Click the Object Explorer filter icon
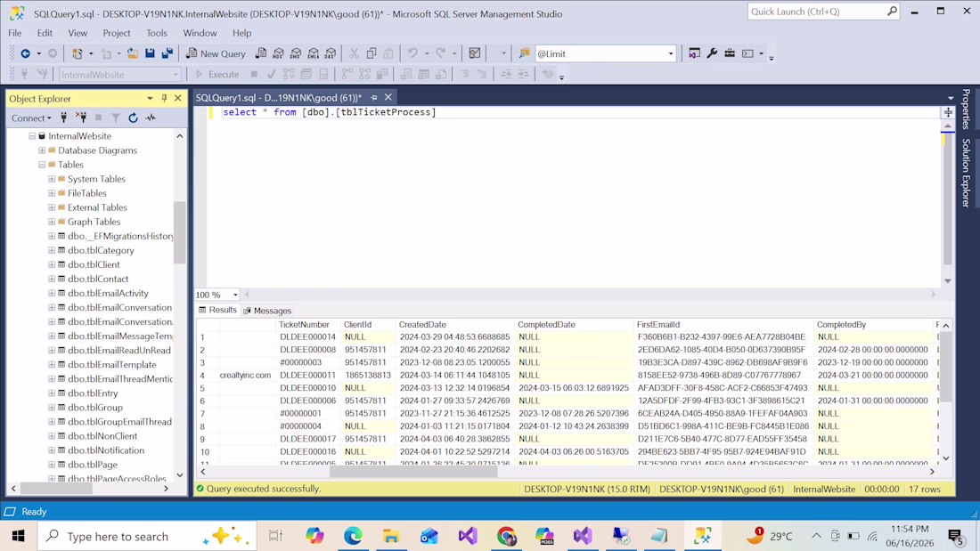Screen dimensions: 980x551 coord(116,117)
